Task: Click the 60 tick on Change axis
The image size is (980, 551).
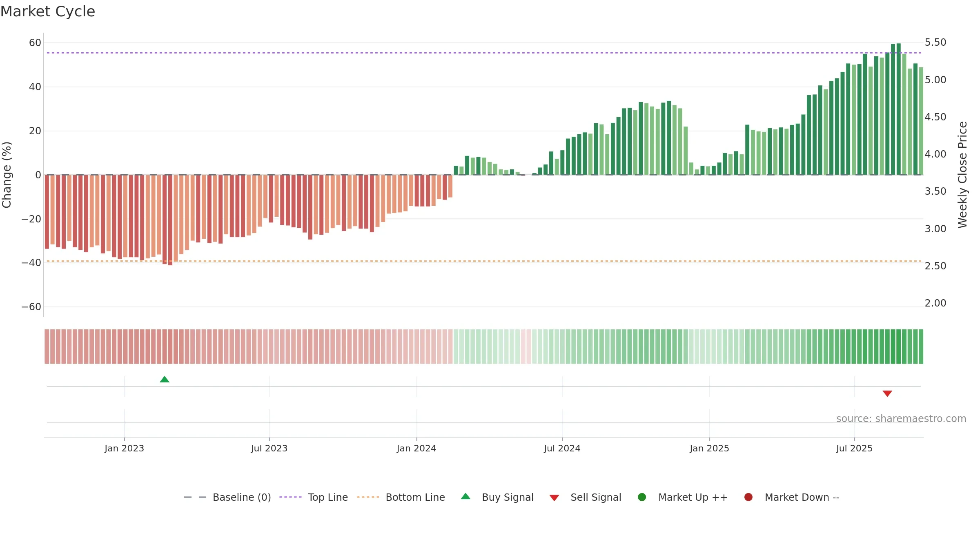Action: (x=35, y=43)
